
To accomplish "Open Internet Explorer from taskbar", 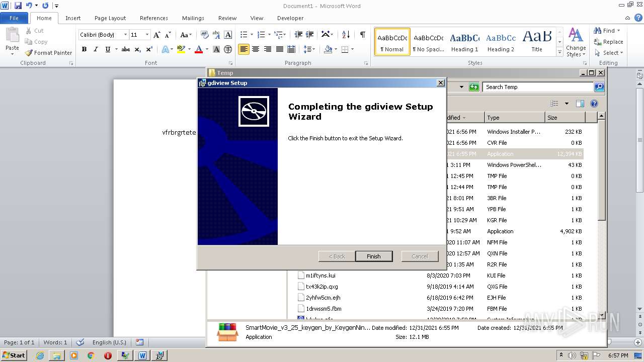I will pyautogui.click(x=40, y=355).
